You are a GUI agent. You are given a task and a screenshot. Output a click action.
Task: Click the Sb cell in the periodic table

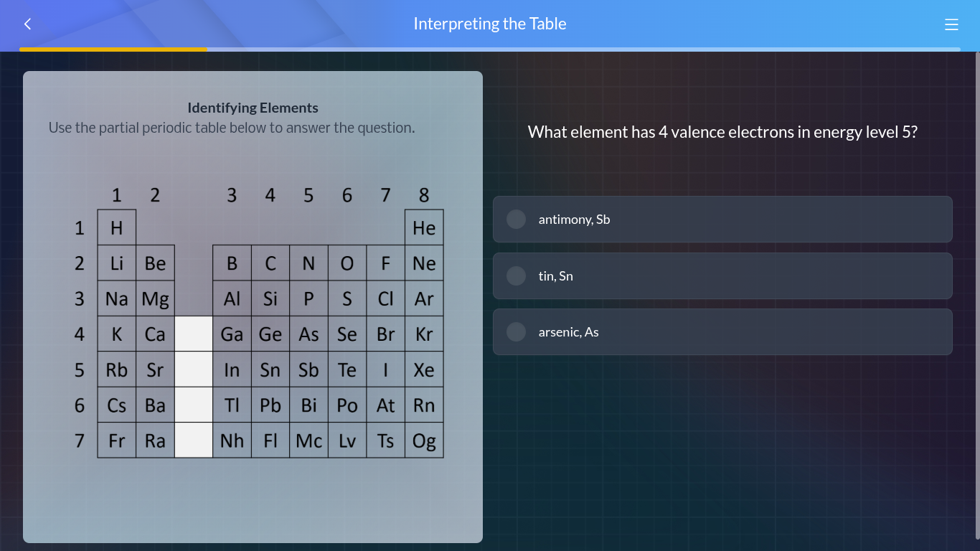[x=308, y=369]
